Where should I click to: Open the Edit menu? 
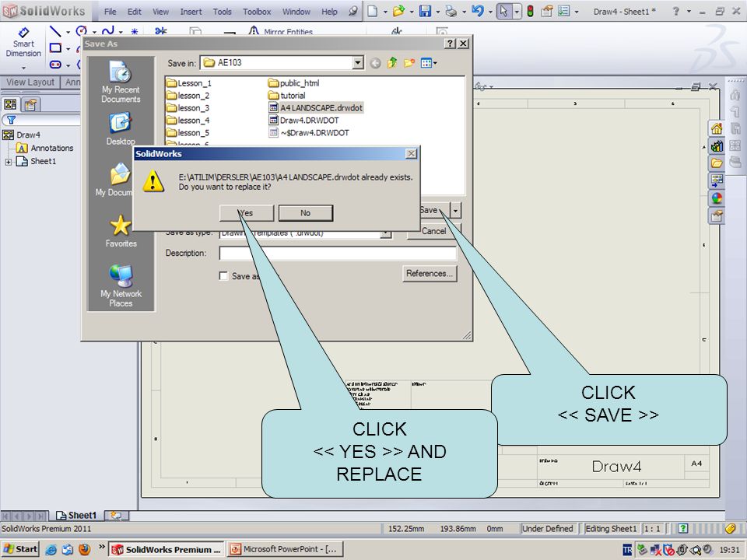coord(135,12)
